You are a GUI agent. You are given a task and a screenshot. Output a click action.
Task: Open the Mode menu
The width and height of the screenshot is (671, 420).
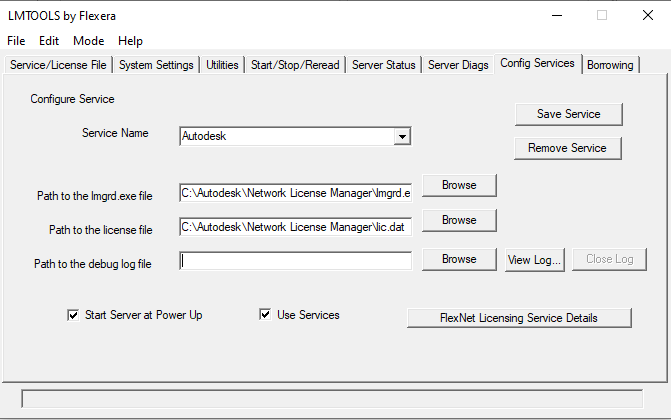pos(89,41)
